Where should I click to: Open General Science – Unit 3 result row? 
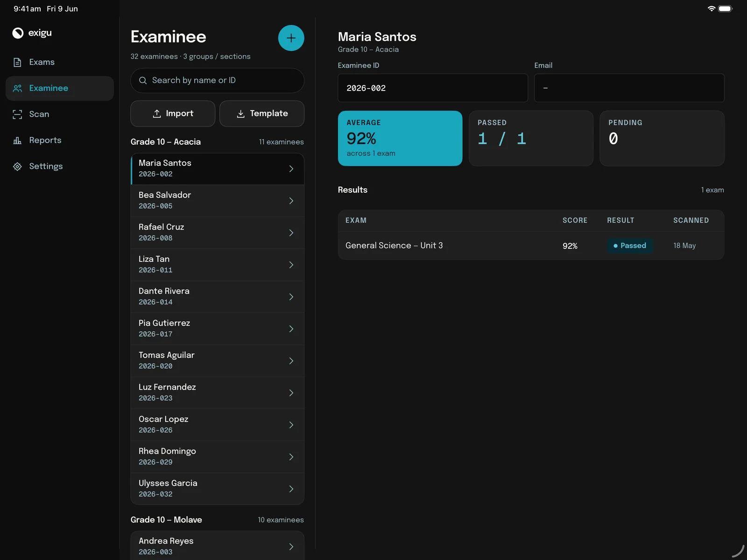[x=531, y=246]
